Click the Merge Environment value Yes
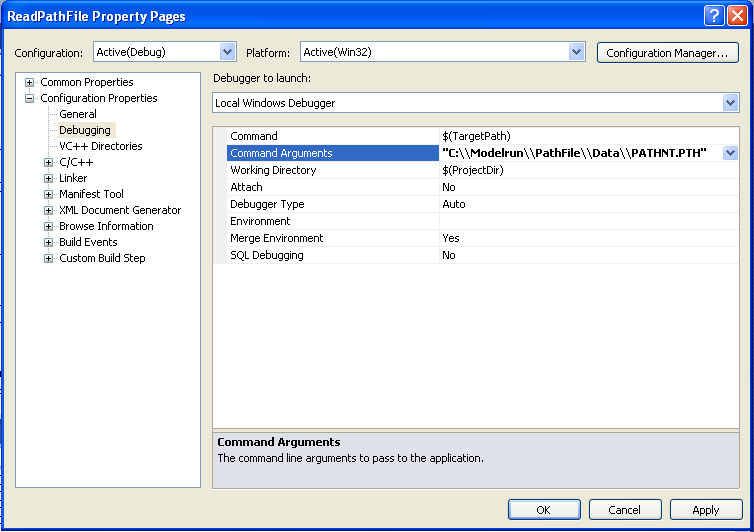The image size is (754, 532). 451,238
